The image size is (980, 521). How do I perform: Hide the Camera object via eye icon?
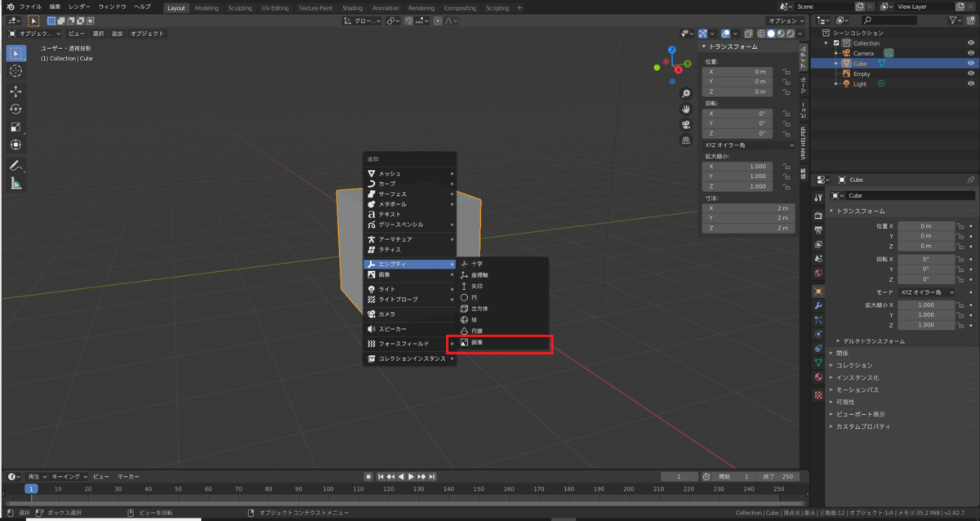[x=971, y=53]
